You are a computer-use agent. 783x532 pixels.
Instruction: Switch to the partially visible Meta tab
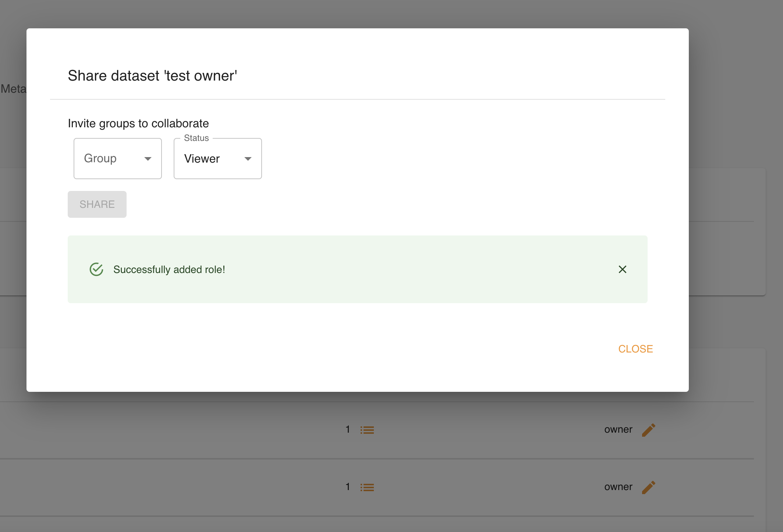[x=13, y=89]
